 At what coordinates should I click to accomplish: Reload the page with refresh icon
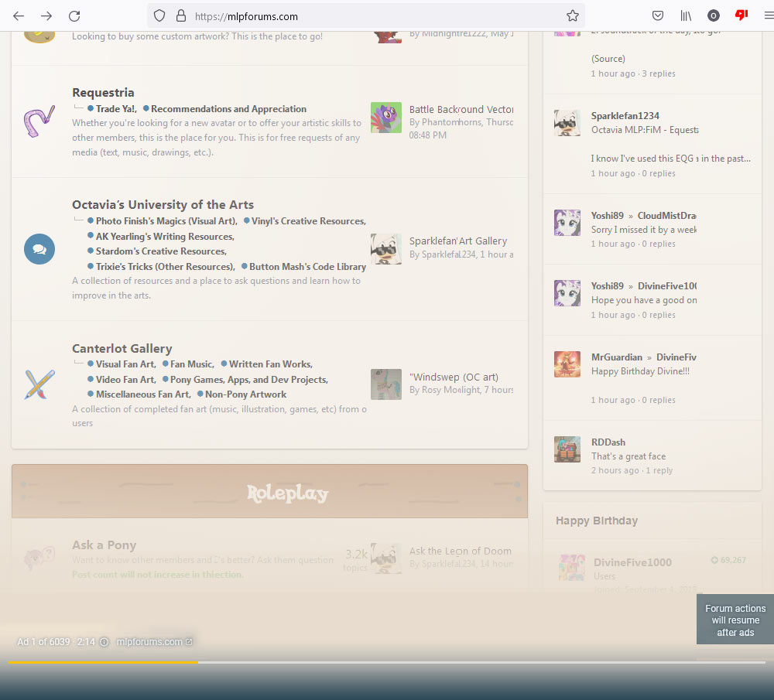74,15
